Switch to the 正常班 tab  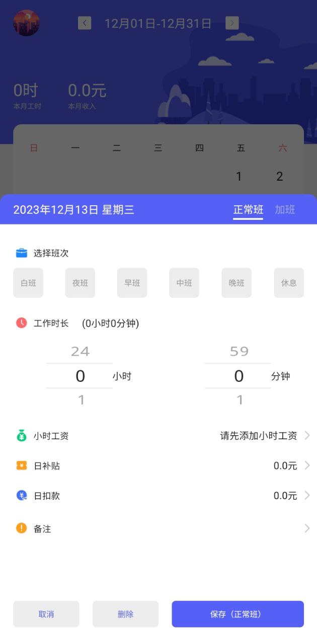(x=248, y=210)
